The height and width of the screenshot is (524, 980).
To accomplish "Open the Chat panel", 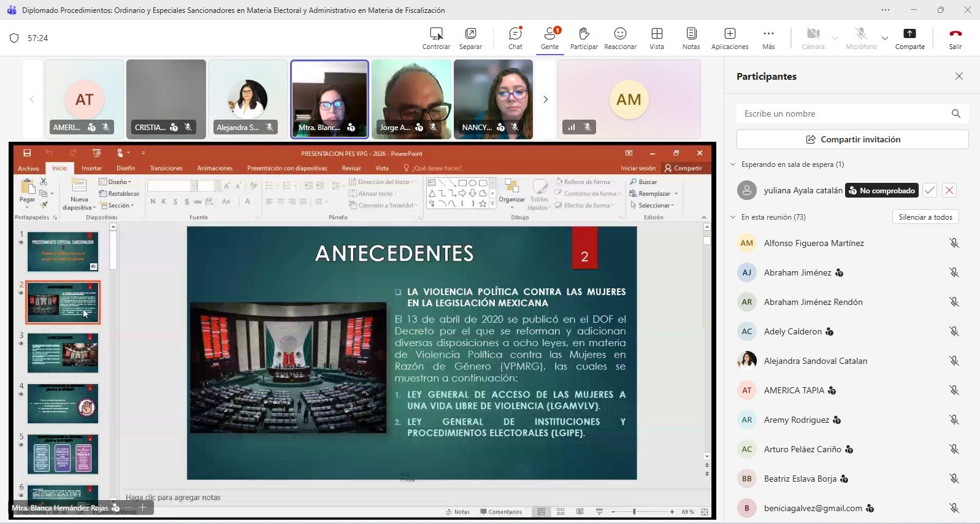I will pyautogui.click(x=515, y=38).
